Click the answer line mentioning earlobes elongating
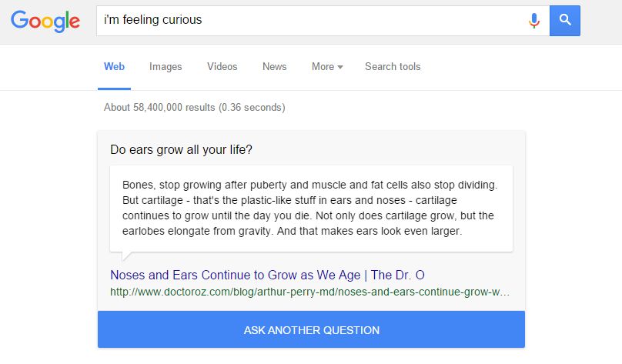 coord(293,231)
